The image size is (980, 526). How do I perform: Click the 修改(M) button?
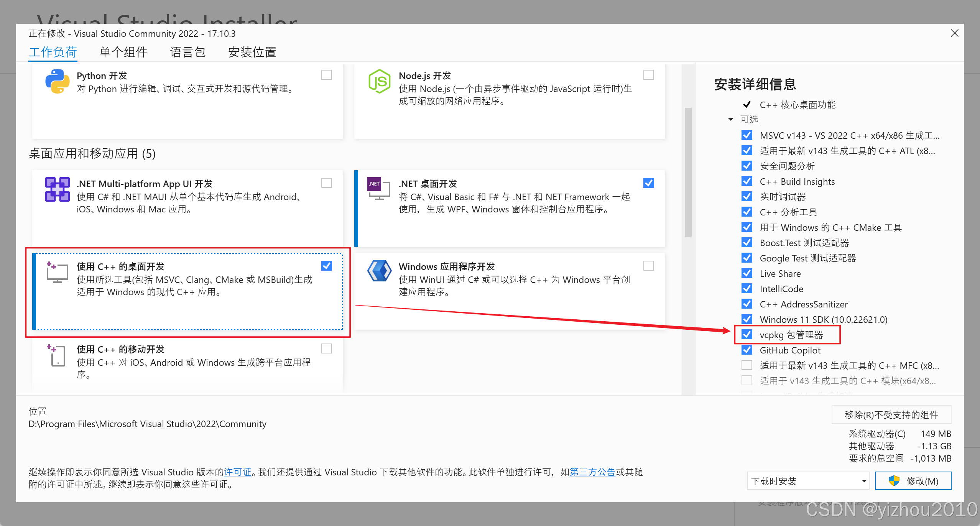913,481
